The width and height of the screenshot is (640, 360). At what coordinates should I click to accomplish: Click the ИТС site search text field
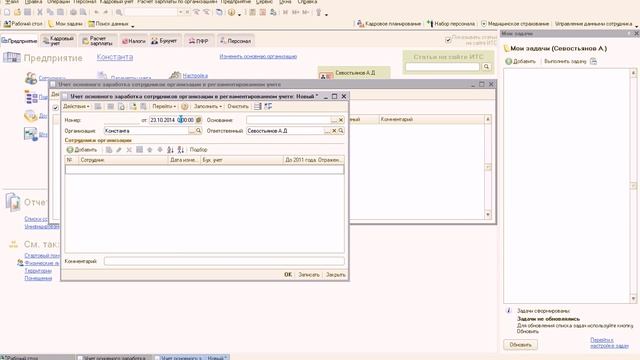point(443,67)
